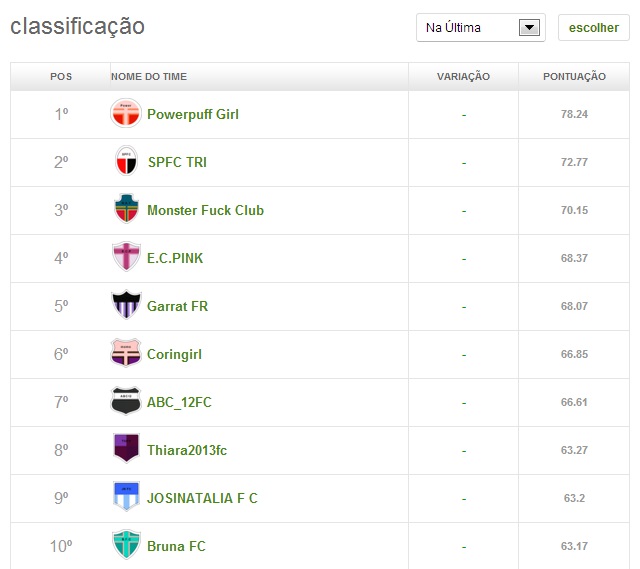Viewport: 640px width, 569px height.
Task: Click the SPFC TRI shield badge
Action: [x=126, y=161]
